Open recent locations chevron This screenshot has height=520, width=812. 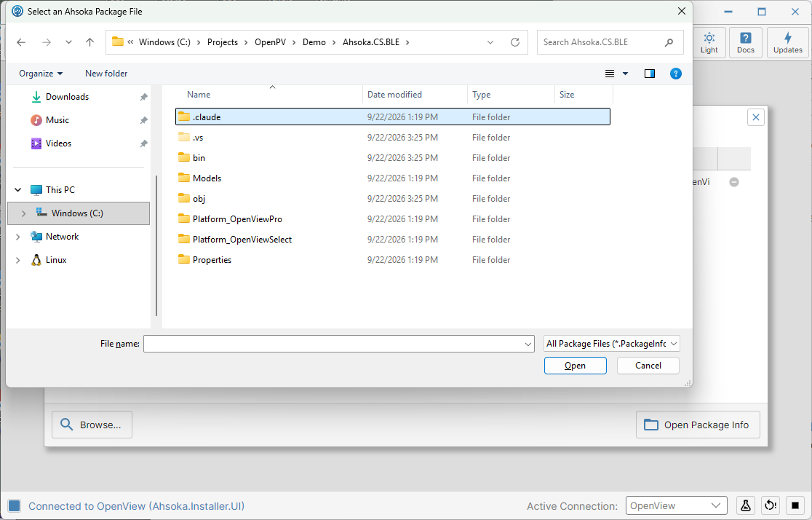(x=68, y=42)
